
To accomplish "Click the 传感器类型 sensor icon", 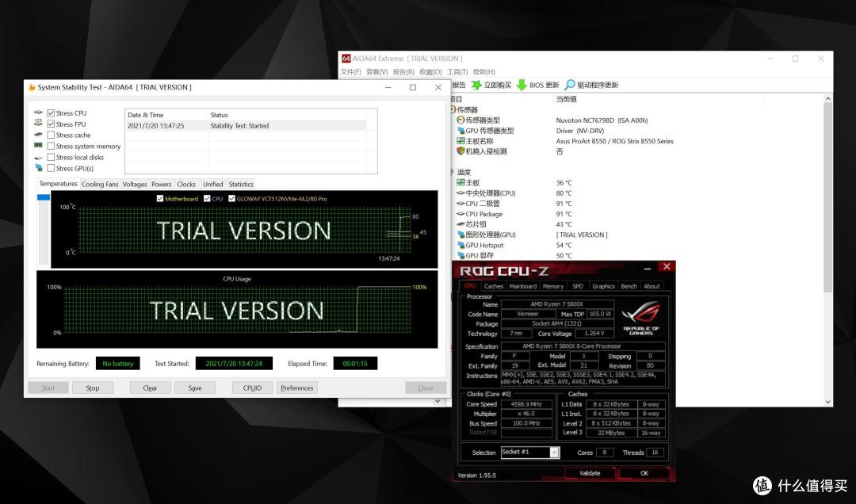I will click(x=460, y=120).
